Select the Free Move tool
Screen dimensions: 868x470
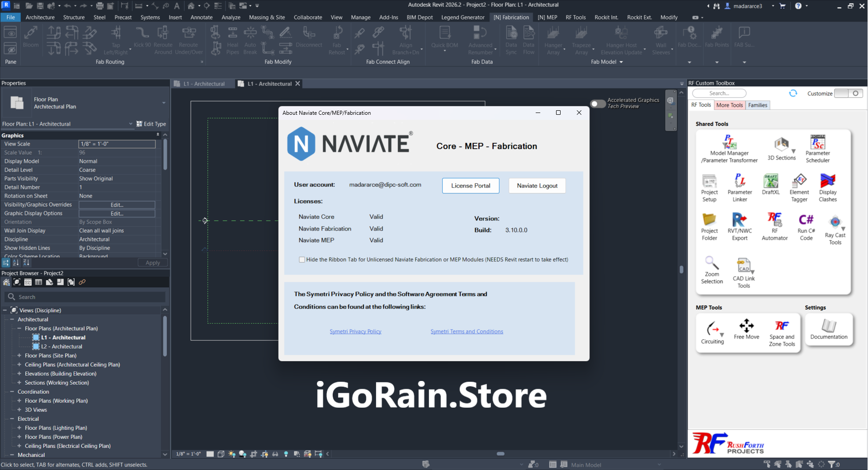point(746,326)
